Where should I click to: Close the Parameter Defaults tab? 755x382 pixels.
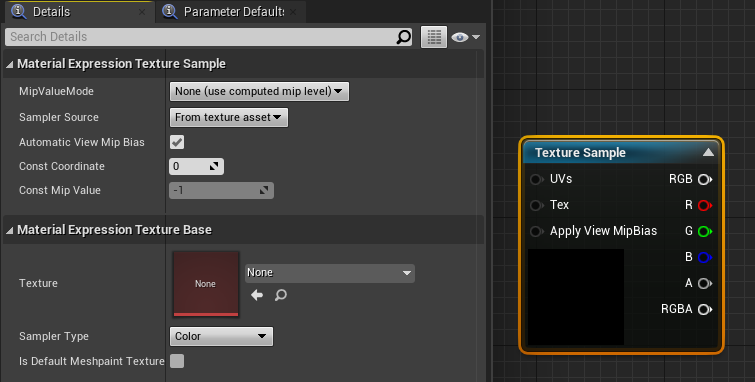click(x=293, y=12)
